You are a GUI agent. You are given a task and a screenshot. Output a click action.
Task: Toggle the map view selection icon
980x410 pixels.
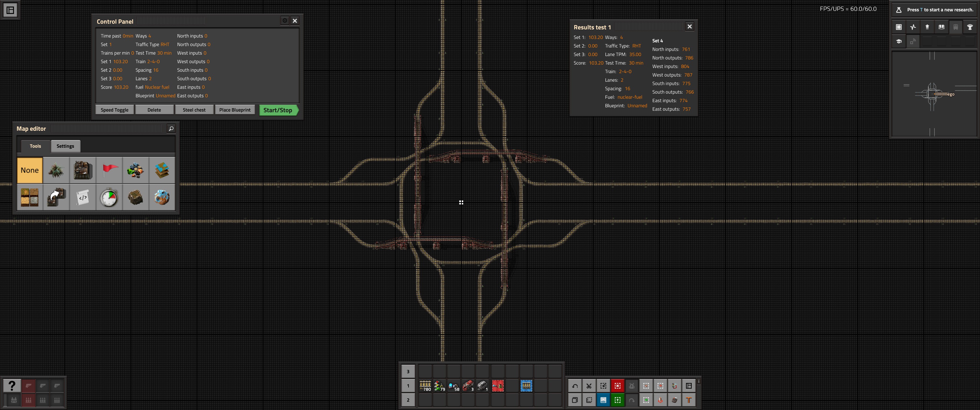899,27
